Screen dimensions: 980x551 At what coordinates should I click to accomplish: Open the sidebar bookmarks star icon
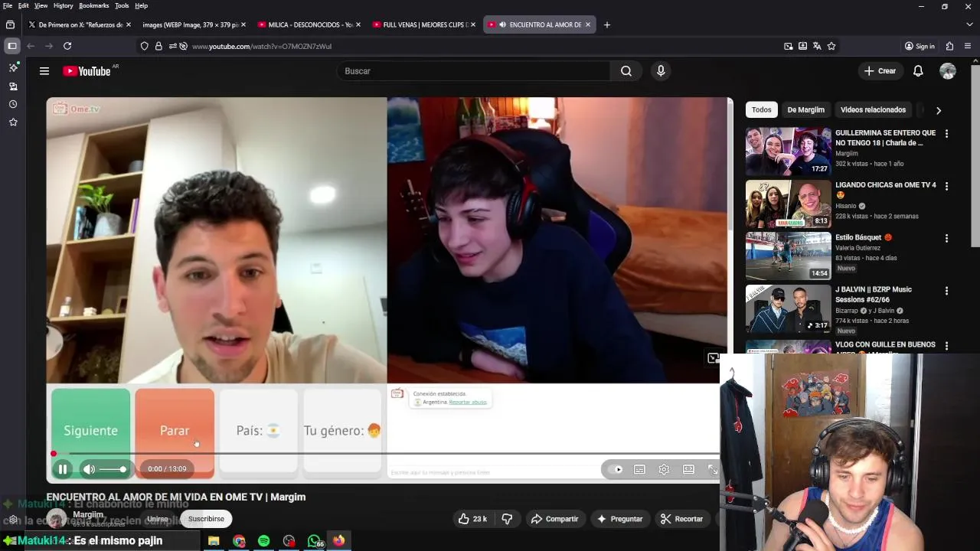(13, 122)
